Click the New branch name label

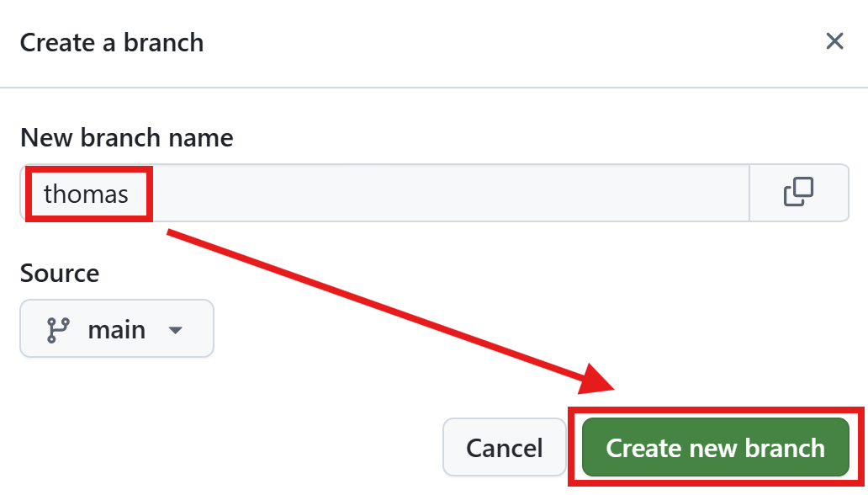coord(126,137)
